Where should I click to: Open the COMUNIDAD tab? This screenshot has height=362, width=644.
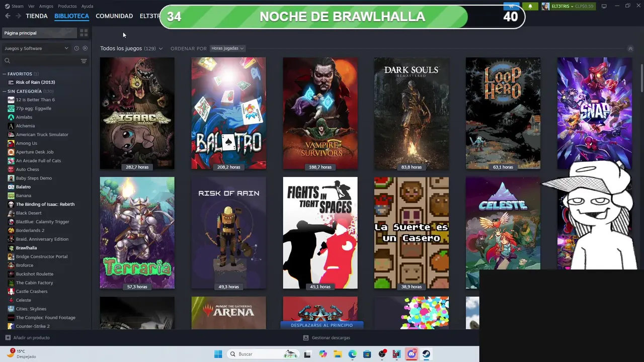pos(114,16)
